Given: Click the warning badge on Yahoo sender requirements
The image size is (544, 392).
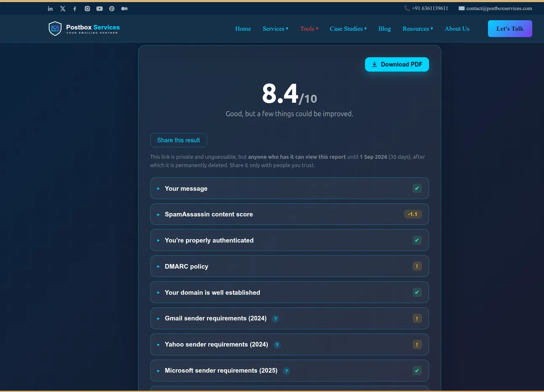Looking at the screenshot, I should click(417, 344).
